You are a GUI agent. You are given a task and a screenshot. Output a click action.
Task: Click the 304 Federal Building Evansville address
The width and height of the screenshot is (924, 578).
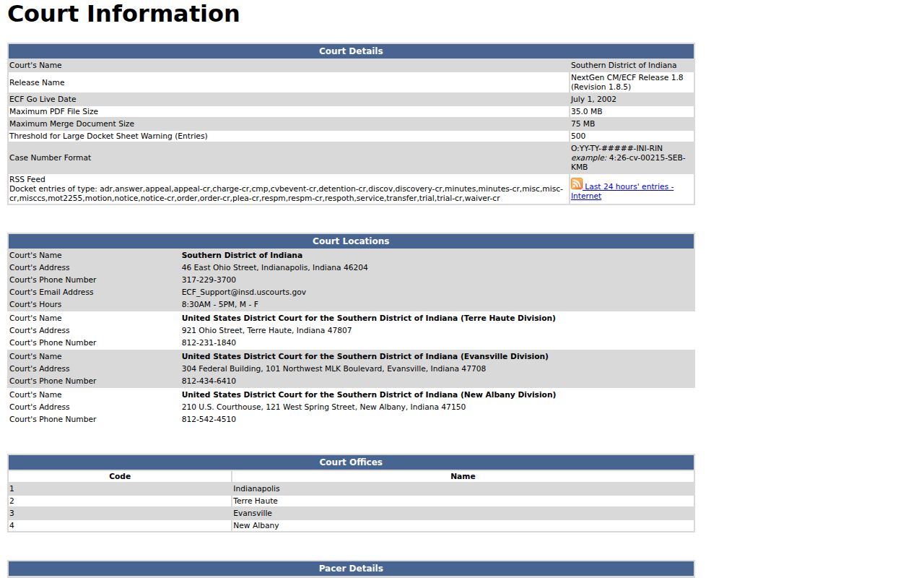tap(334, 368)
